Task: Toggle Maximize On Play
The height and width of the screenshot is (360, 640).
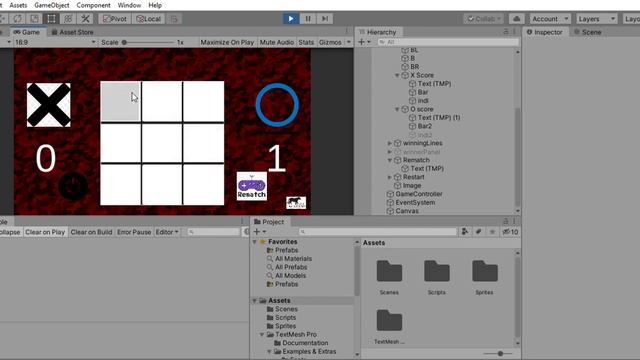Action: pos(227,42)
